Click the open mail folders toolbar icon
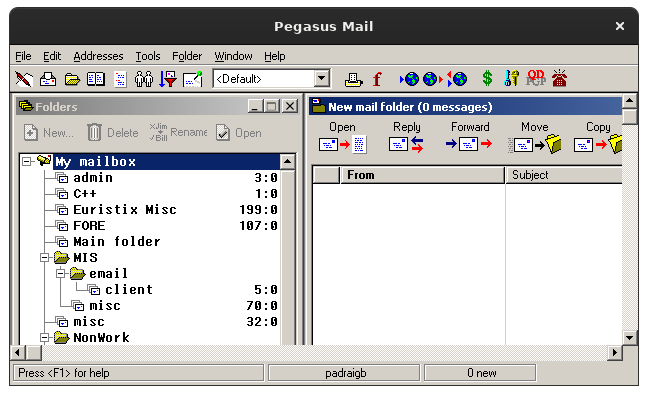 pos(72,79)
